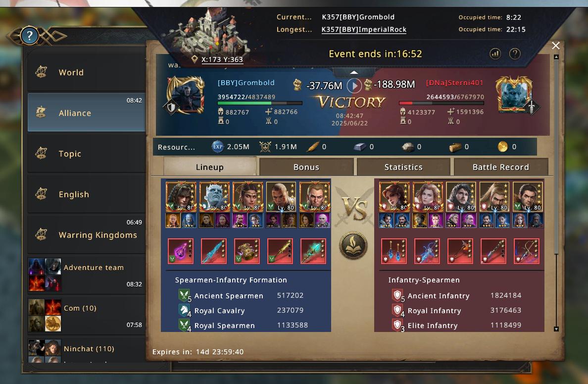Screen dimensions: 588x384
Task: Collapse the report header with up arrow
Action: (x=354, y=72)
